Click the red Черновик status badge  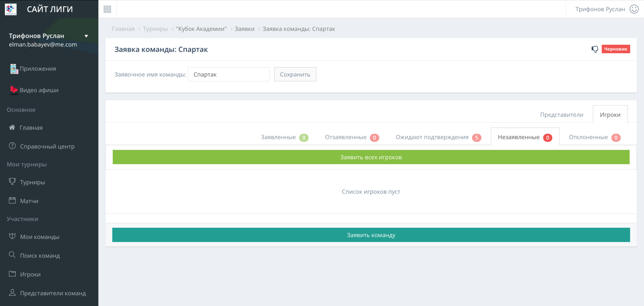click(616, 49)
